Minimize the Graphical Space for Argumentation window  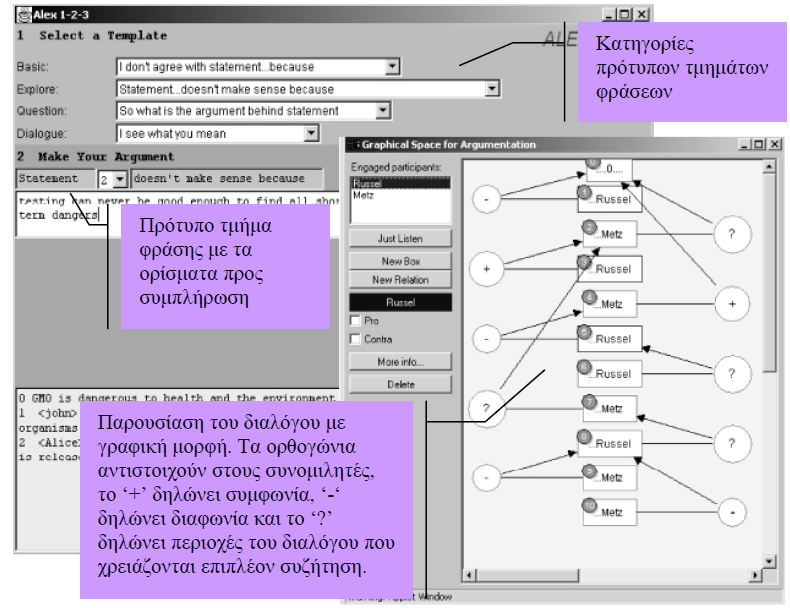click(745, 145)
